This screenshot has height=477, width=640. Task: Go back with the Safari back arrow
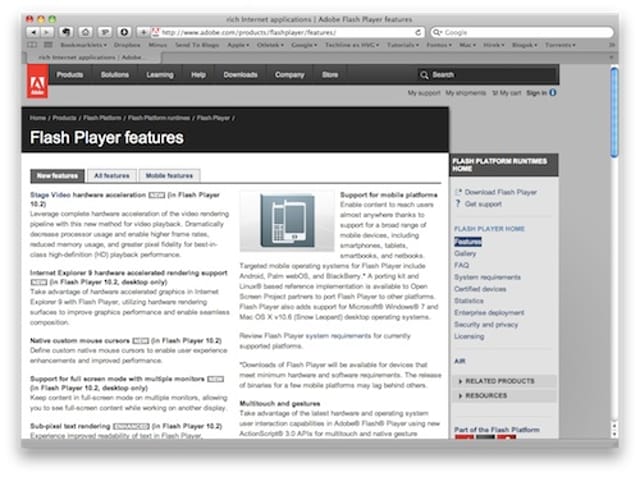[34, 32]
